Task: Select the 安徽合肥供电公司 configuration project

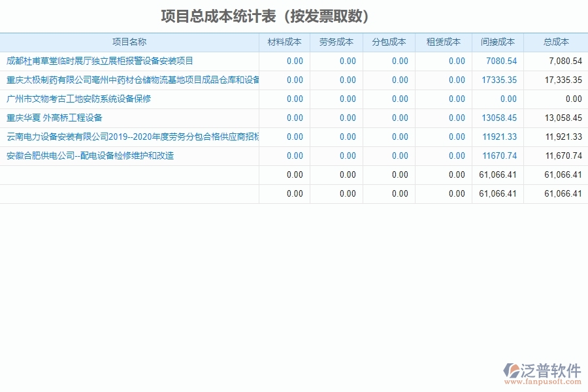Action: 88,155
